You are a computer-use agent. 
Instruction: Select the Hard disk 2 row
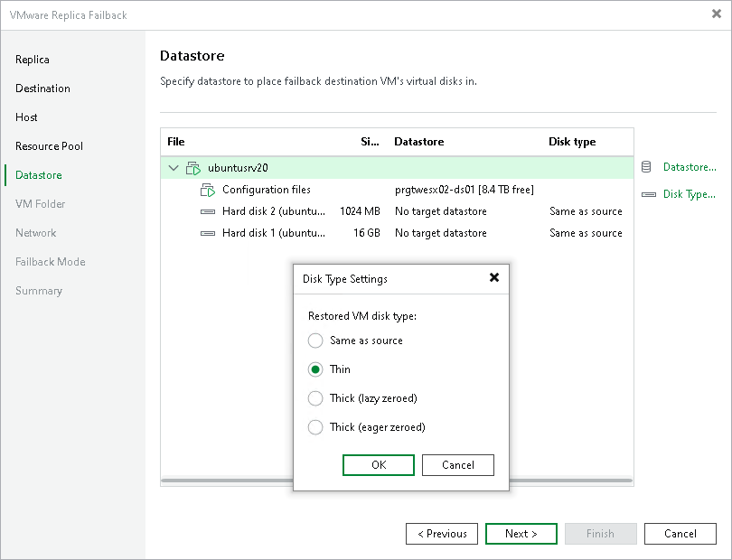point(397,212)
